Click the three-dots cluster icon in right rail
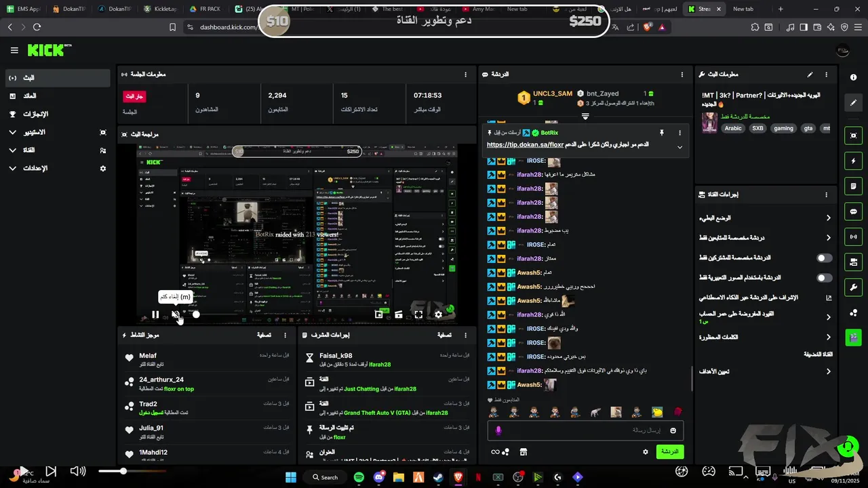 coord(854,312)
